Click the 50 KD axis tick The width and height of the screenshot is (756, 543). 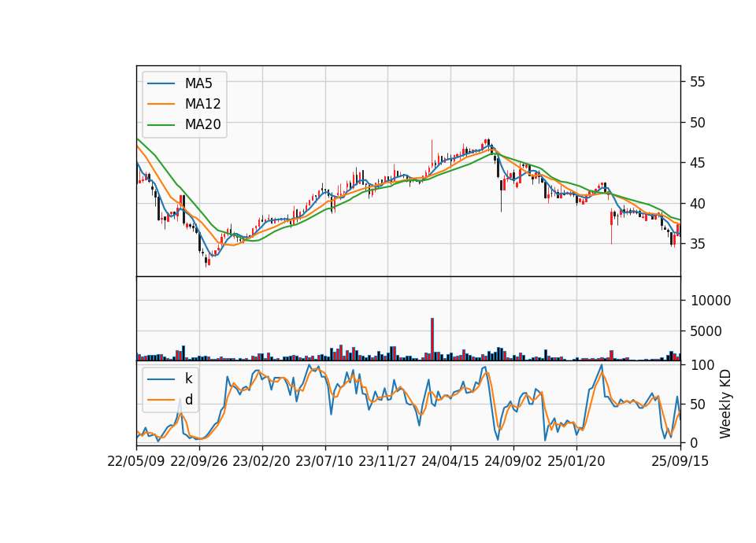click(x=697, y=404)
